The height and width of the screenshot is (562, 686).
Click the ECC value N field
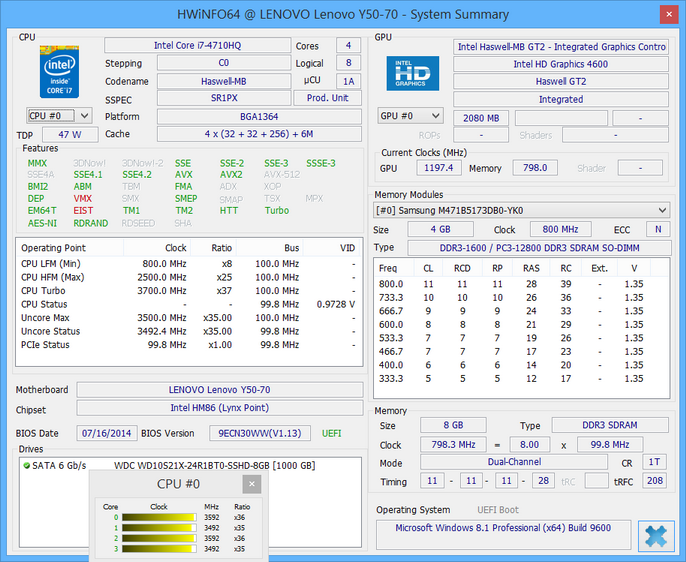point(658,230)
